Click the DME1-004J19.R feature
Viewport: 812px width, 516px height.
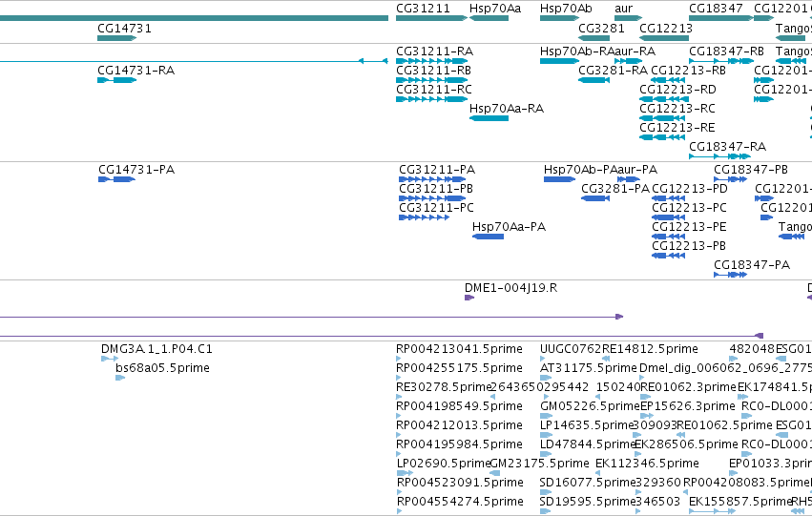pyautogui.click(x=469, y=298)
